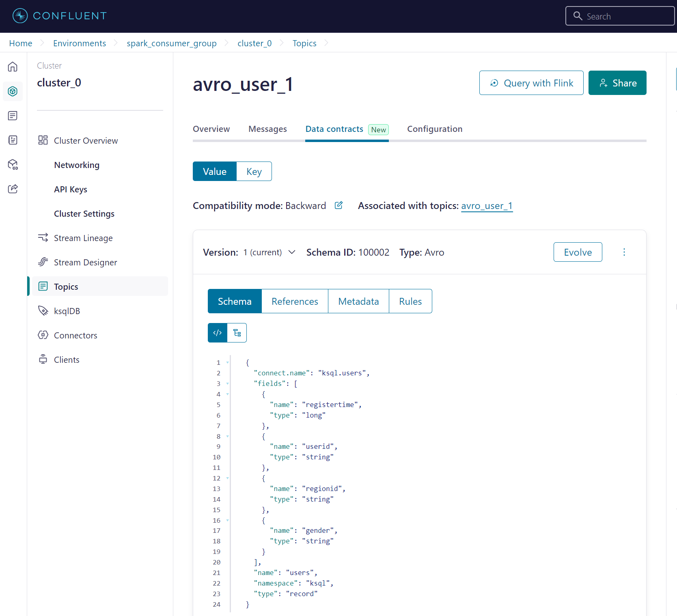Click the Connectors icon in sidebar
677x616 pixels.
click(x=43, y=335)
